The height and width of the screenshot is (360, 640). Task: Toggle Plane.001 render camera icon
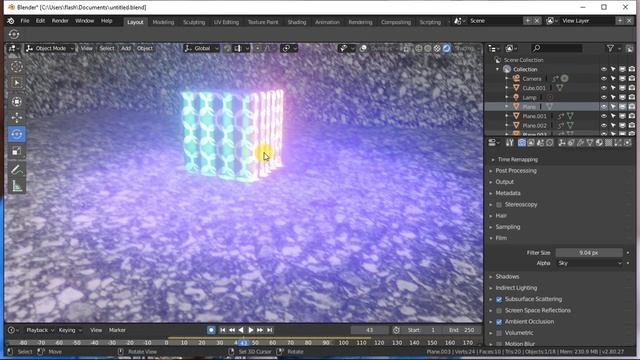tap(631, 116)
